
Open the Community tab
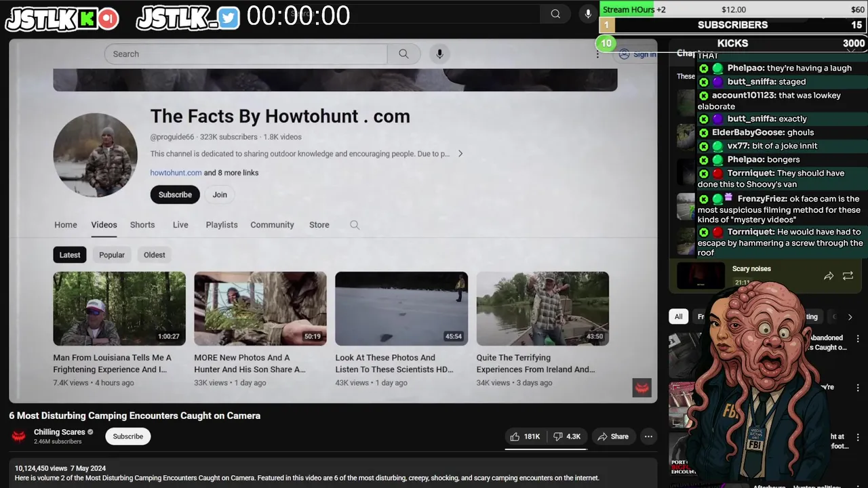[x=272, y=225]
